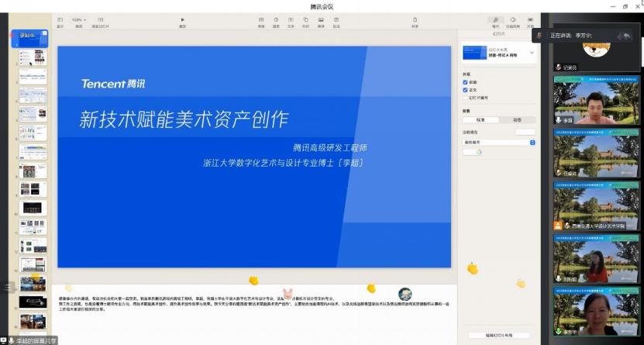Image resolution: width=644 pixels, height=345 pixels.
Task: Open the color wheel picker button
Action: pos(479,152)
